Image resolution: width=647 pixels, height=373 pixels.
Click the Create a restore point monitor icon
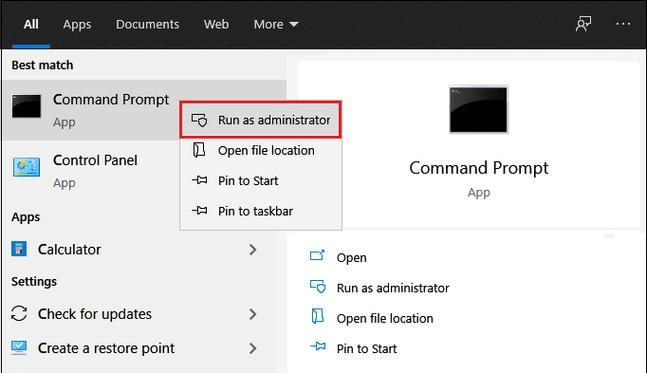pos(19,348)
